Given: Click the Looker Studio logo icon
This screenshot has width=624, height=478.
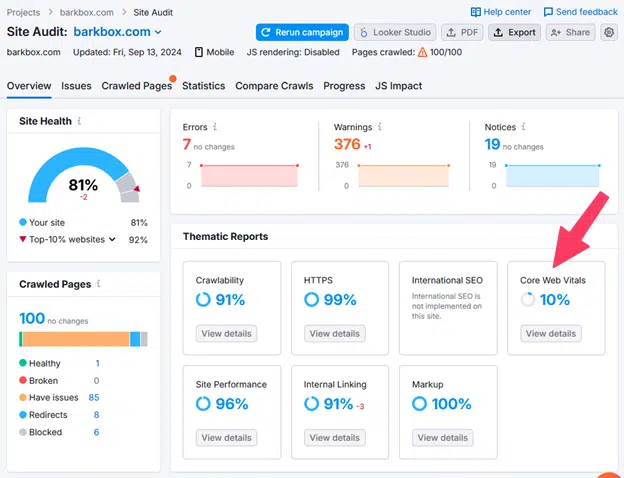Looking at the screenshot, I should [363, 32].
